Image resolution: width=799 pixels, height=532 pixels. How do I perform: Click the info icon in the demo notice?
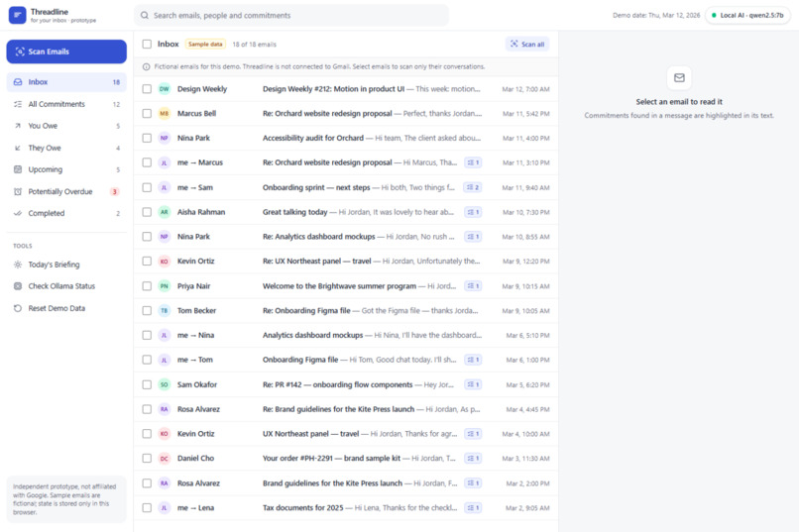pyautogui.click(x=147, y=66)
